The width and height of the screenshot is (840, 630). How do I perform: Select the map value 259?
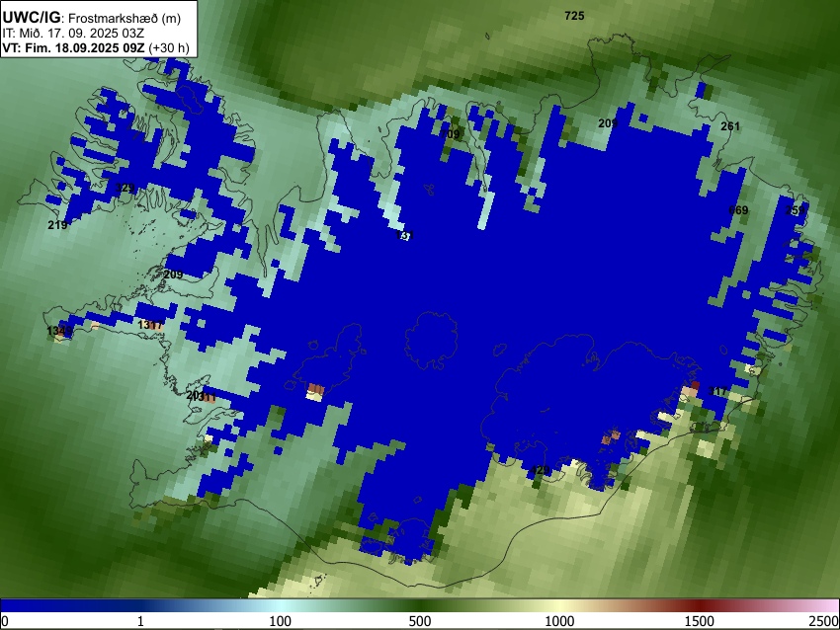coord(795,210)
